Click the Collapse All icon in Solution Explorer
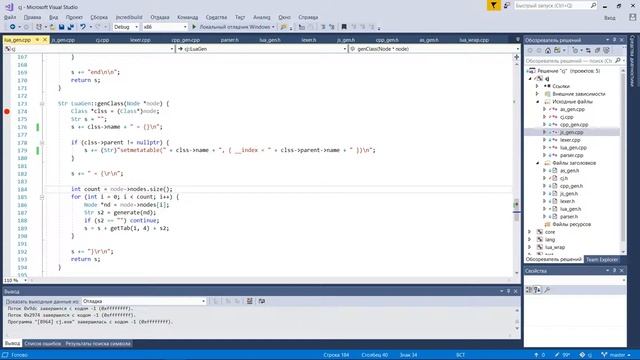The height and width of the screenshot is (360, 640). 597,50
